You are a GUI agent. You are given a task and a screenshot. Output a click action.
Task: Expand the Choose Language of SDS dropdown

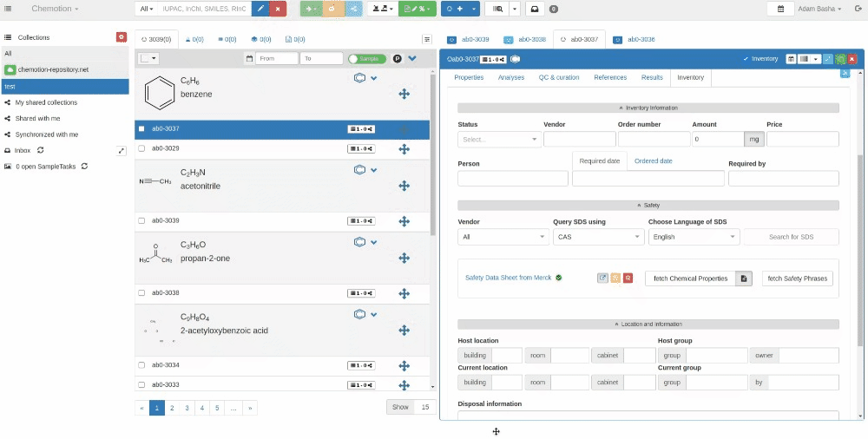(693, 236)
